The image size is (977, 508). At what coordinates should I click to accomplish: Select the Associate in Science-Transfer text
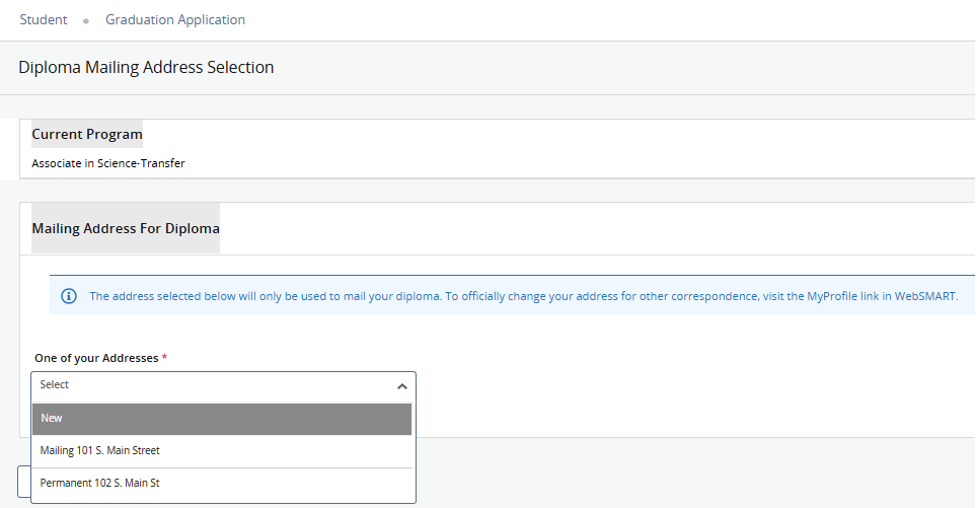[108, 163]
